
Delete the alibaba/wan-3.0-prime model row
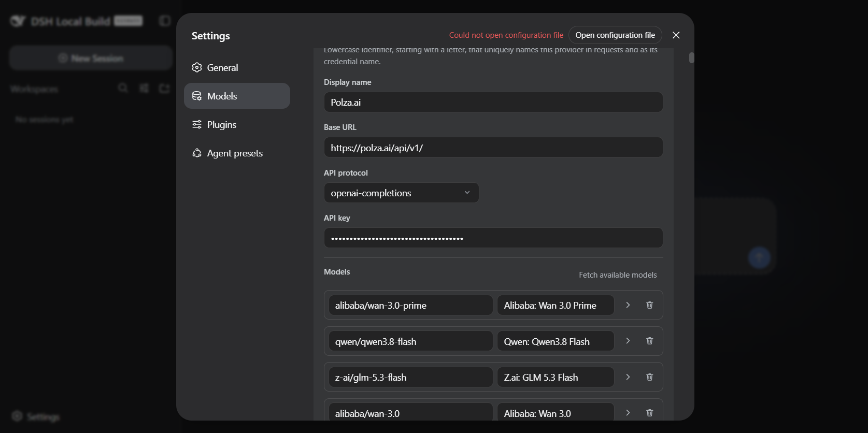click(x=649, y=305)
